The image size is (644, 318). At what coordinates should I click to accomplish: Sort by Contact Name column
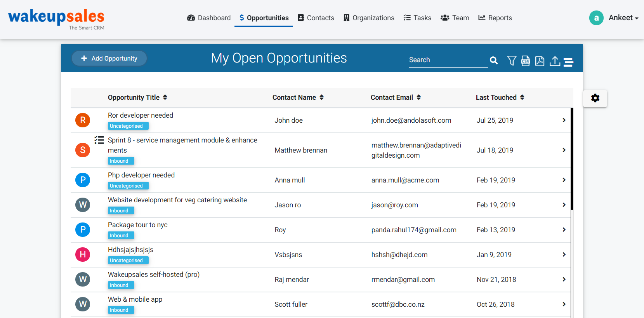(x=298, y=97)
